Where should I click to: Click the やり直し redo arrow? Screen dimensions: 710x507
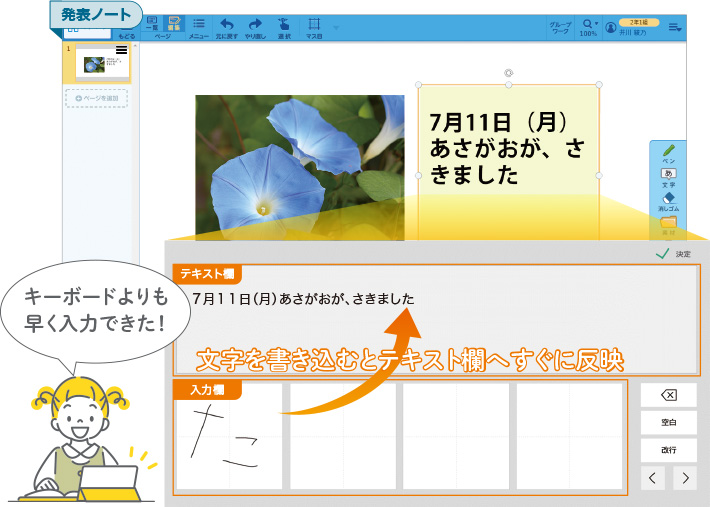point(255,25)
